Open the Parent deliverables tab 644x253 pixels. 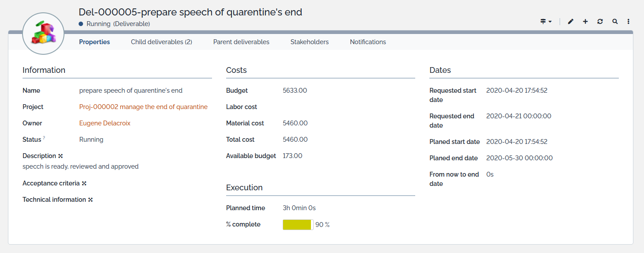coord(241,42)
